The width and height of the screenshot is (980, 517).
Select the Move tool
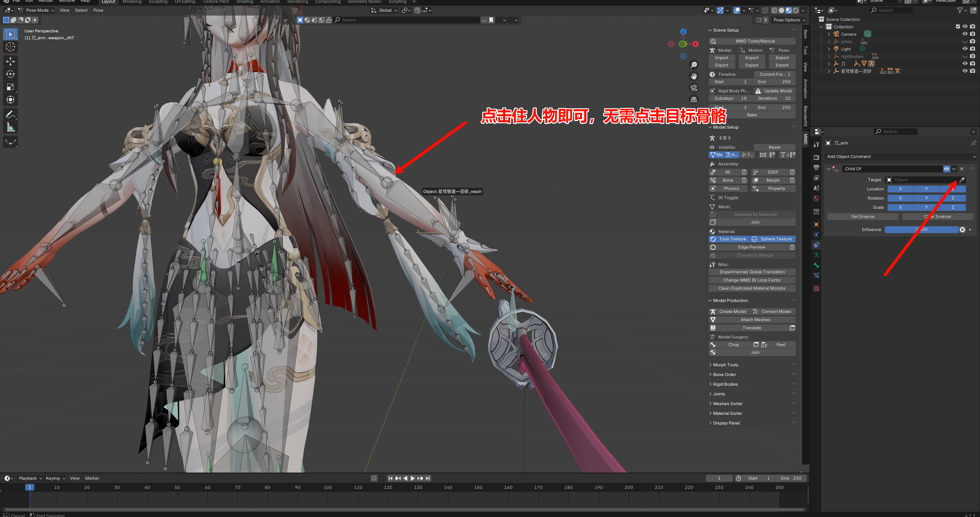tap(10, 61)
